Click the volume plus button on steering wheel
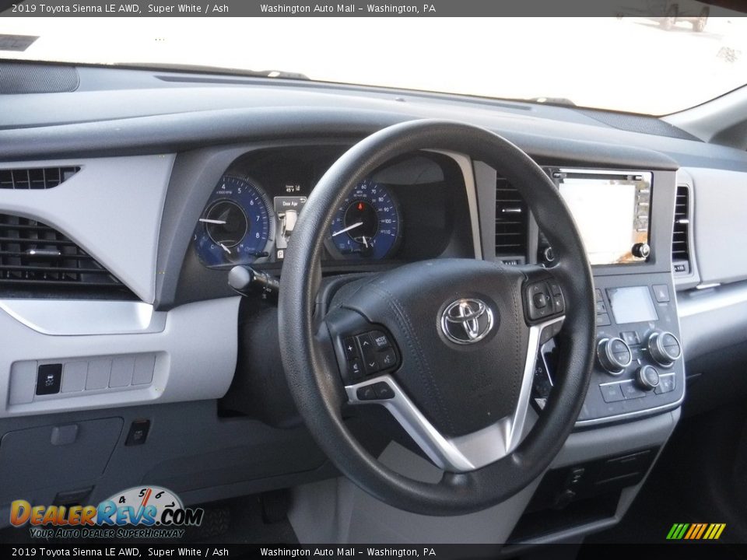This screenshot has width=747, height=560. (350, 347)
